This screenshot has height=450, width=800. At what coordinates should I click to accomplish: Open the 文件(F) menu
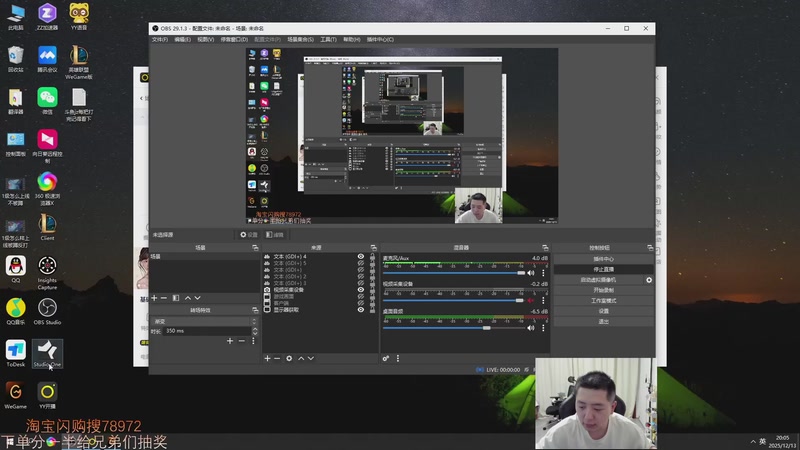pos(160,39)
